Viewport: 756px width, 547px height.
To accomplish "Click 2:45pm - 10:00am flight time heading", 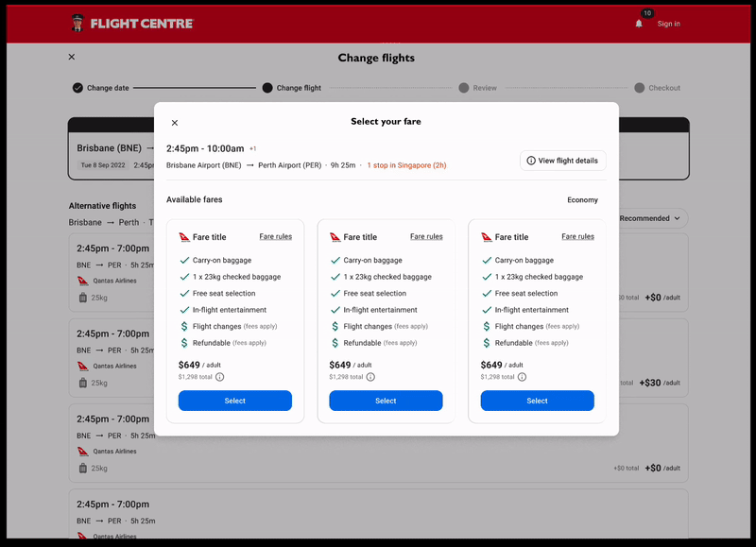I will point(205,148).
